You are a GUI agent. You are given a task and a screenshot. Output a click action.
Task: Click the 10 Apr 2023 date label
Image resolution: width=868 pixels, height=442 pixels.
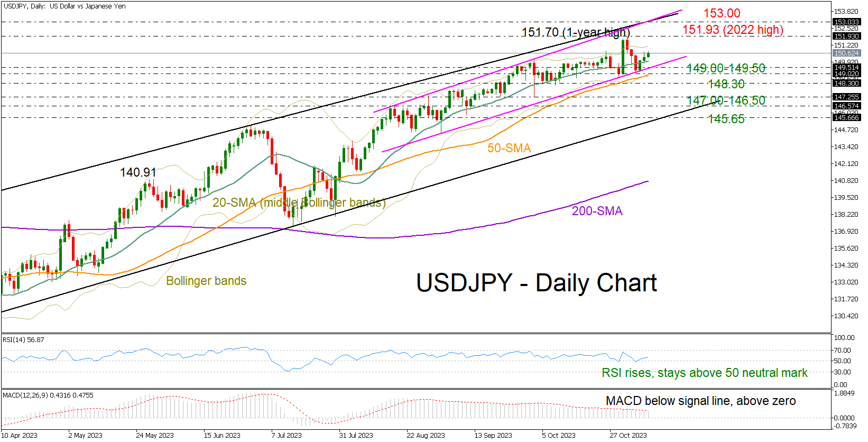pyautogui.click(x=20, y=436)
